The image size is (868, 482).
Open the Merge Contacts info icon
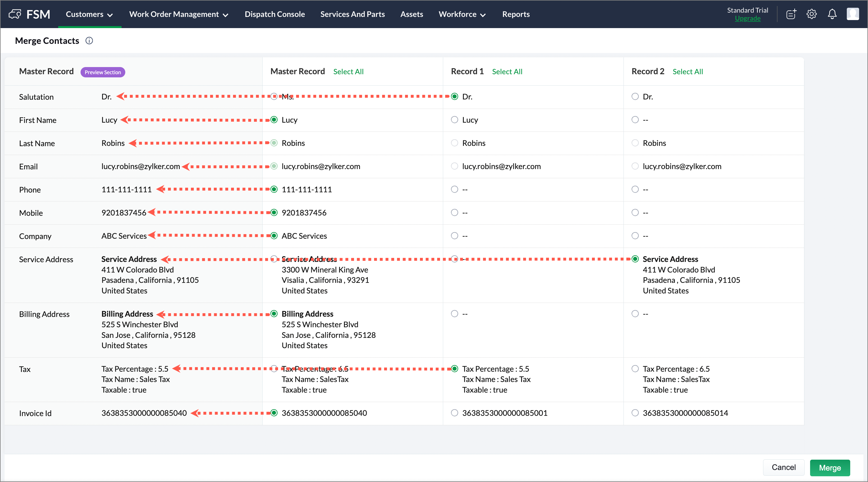(89, 41)
